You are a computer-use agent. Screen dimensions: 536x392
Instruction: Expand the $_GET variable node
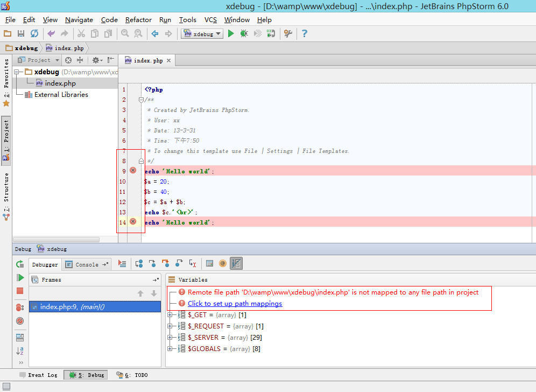pyautogui.click(x=170, y=314)
